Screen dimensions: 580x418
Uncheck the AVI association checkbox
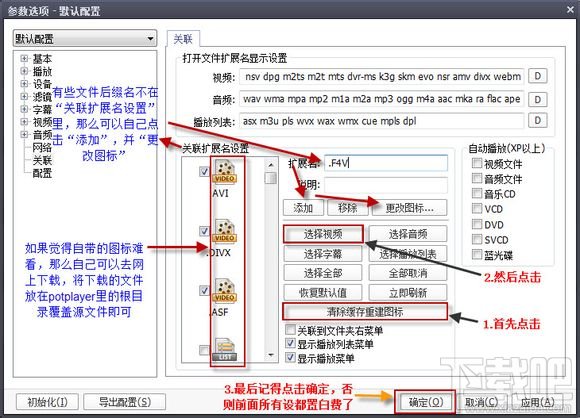coord(204,171)
